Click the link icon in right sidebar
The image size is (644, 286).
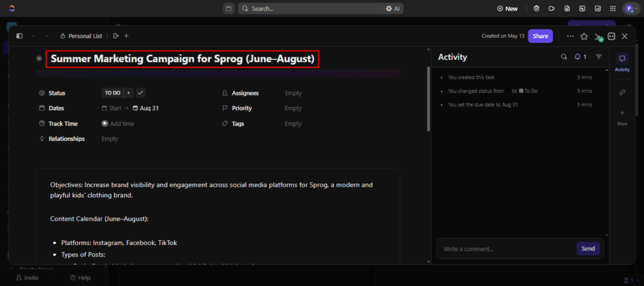tap(622, 92)
